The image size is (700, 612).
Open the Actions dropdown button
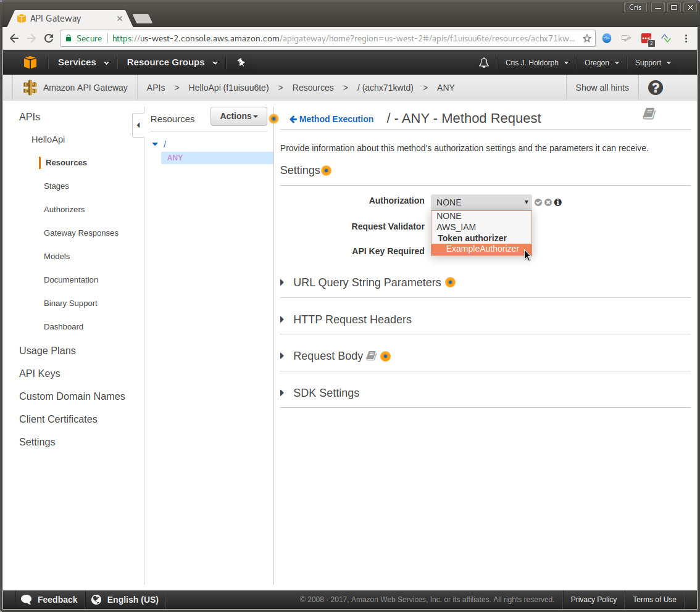[x=239, y=116]
